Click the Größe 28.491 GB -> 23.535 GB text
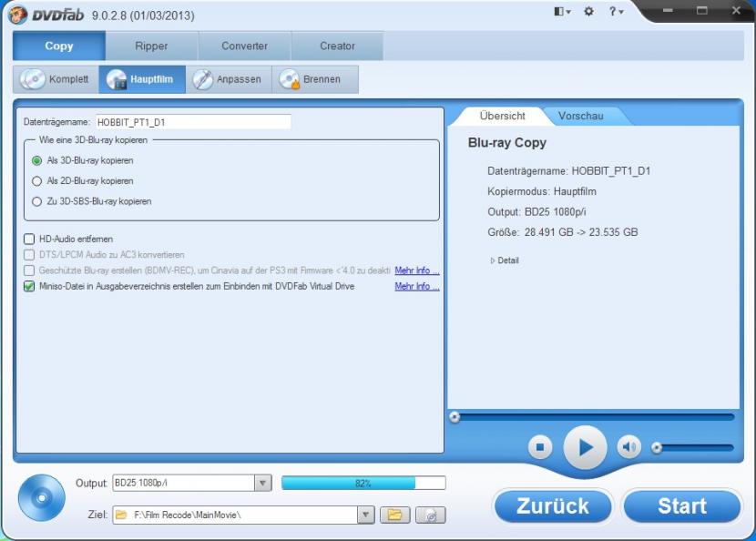Viewport: 756px width, 541px height. point(563,232)
